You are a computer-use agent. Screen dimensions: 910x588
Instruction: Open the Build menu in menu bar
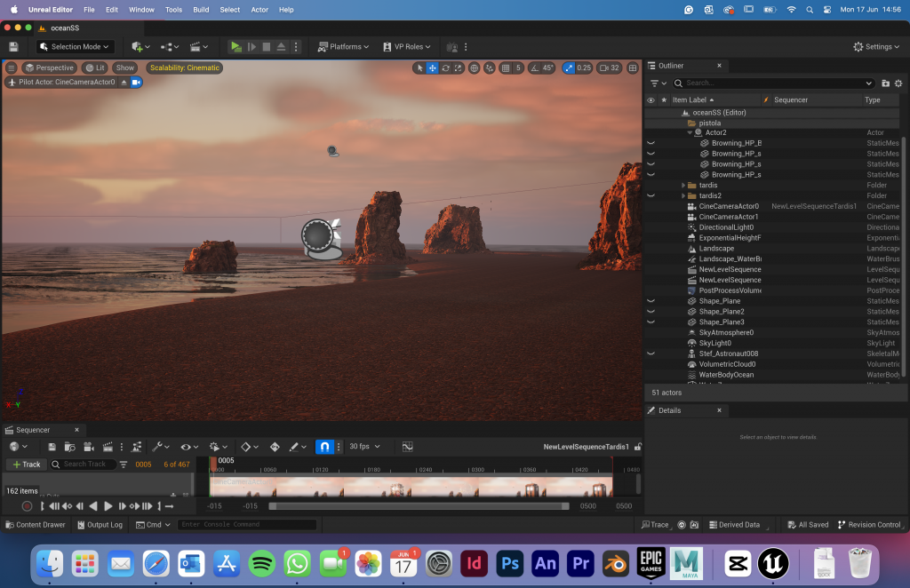(201, 9)
